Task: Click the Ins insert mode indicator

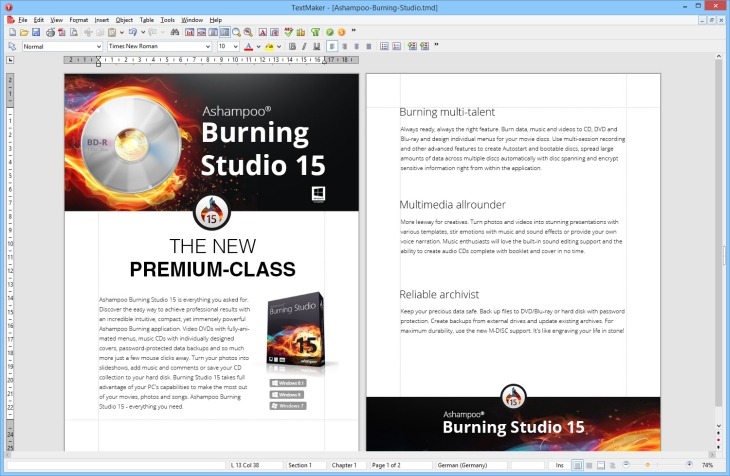Action: [x=560, y=465]
